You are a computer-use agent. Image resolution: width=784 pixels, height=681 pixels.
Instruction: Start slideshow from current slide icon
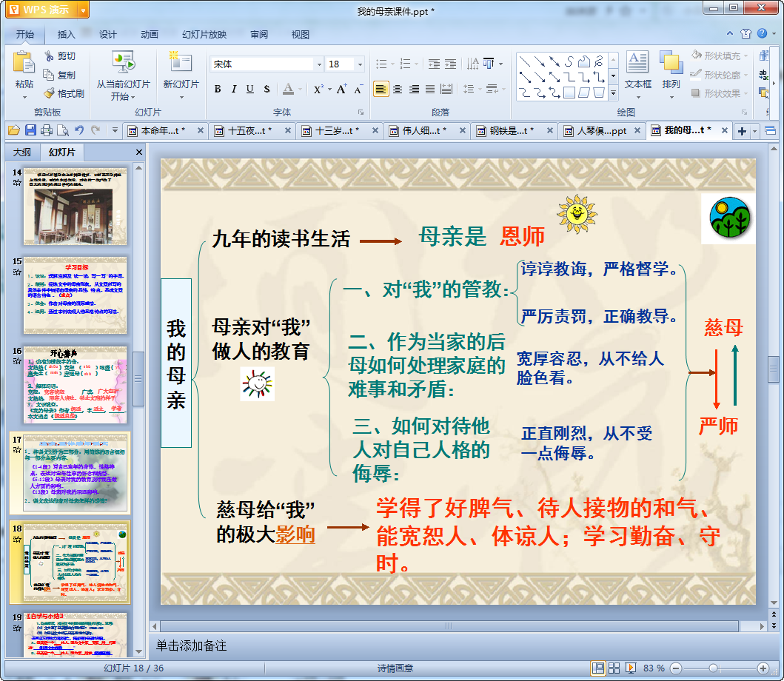click(x=123, y=63)
